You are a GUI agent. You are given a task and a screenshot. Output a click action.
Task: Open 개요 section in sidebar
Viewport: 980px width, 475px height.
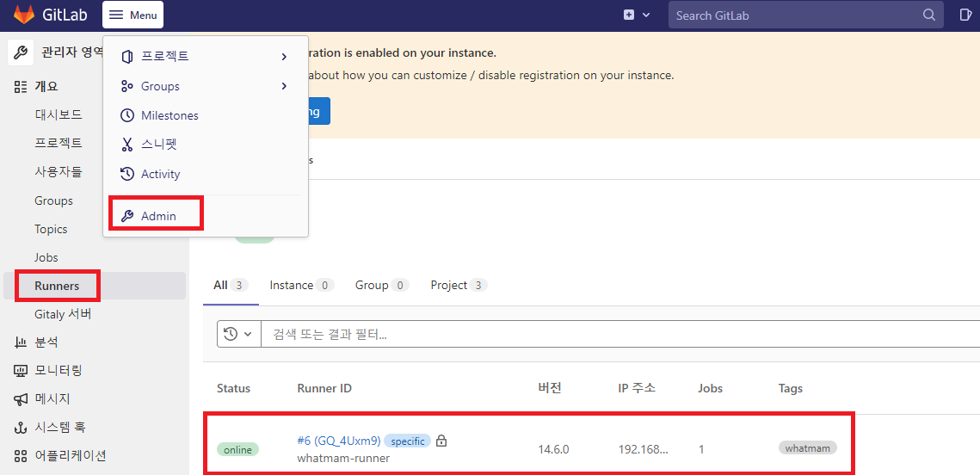click(46, 86)
